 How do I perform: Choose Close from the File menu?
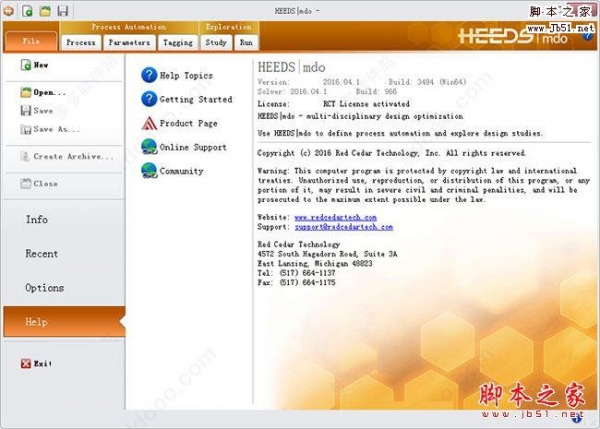45,183
